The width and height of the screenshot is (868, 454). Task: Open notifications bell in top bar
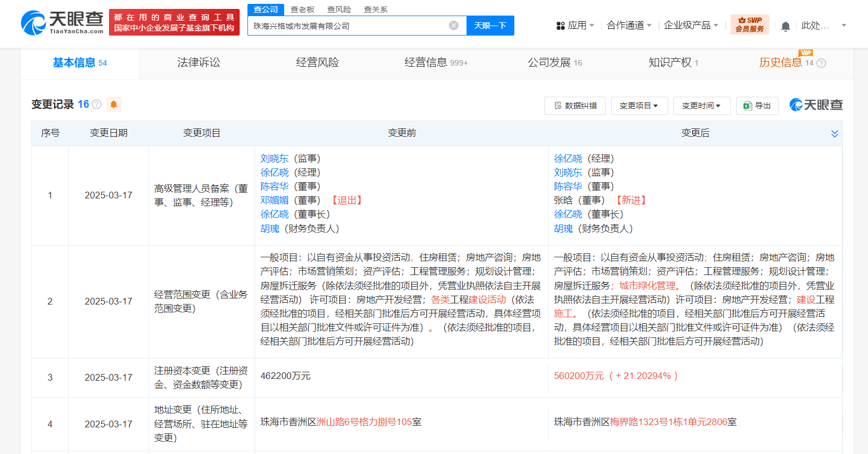[x=785, y=26]
